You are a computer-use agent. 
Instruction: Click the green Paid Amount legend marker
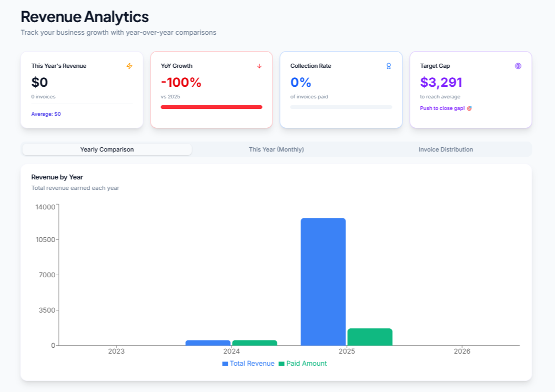[x=281, y=363]
